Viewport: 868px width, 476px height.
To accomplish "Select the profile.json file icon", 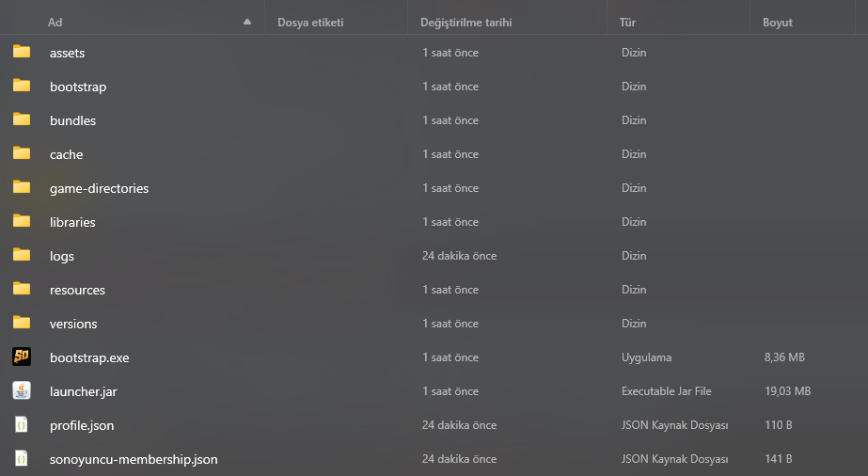I will tap(22, 424).
